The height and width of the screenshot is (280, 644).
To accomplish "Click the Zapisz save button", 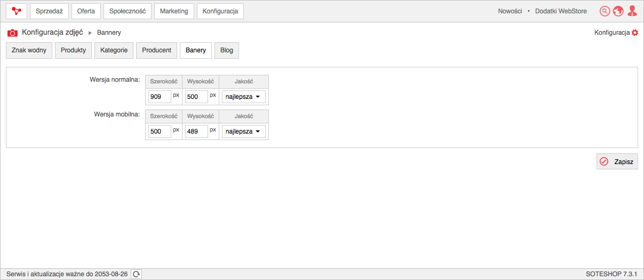I will [x=617, y=161].
